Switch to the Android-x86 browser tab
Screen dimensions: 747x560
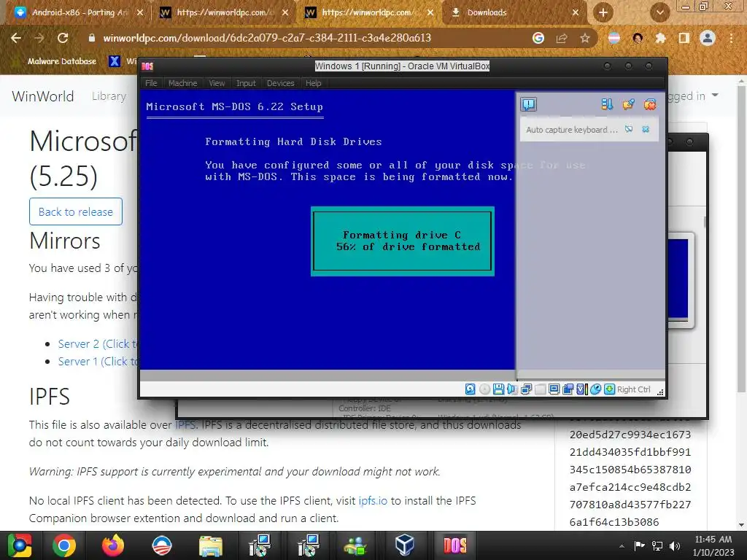point(79,12)
